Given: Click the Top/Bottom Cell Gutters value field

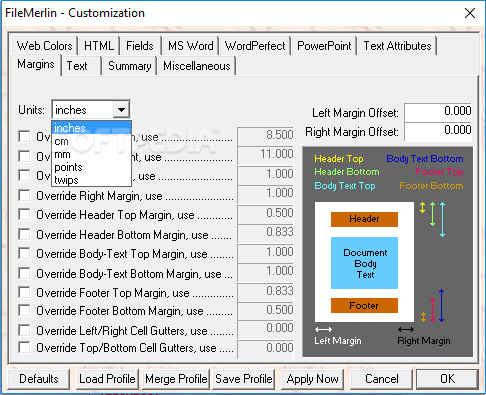Looking at the screenshot, I should click(266, 349).
